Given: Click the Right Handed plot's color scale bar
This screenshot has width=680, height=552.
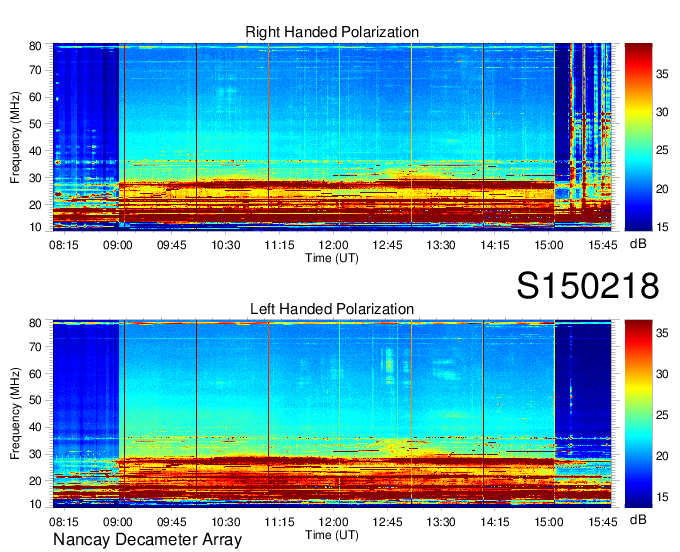Looking at the screenshot, I should point(638,137).
